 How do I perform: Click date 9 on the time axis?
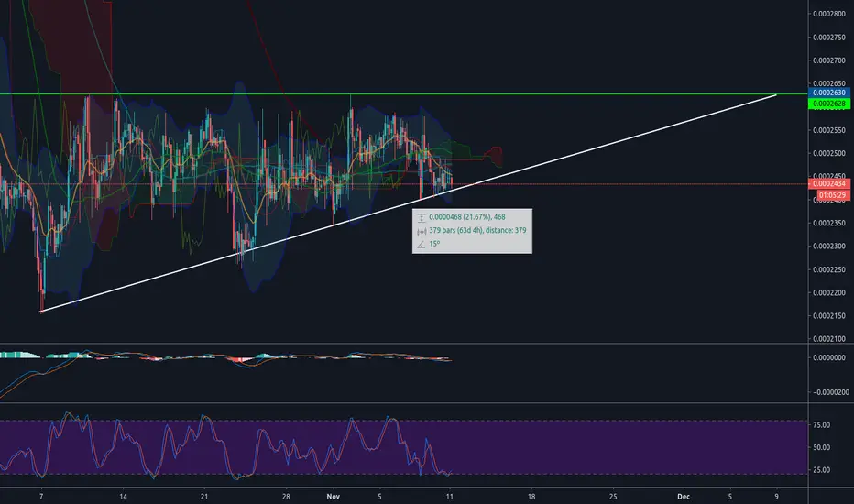click(x=777, y=497)
